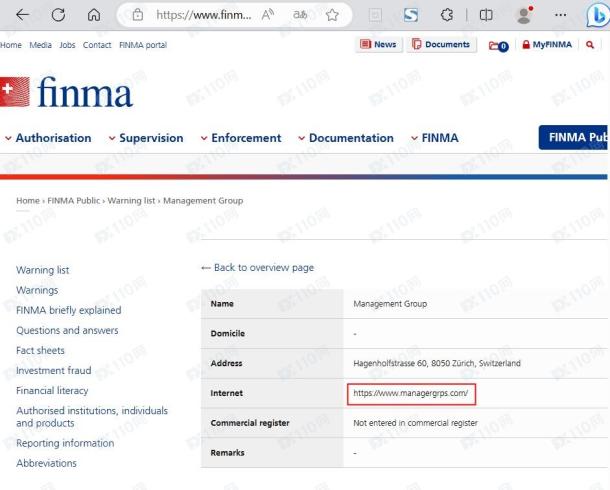Screen dimensions: 610x490
Task: Open FINMA briefly explained in sidebar
Action: 68,310
